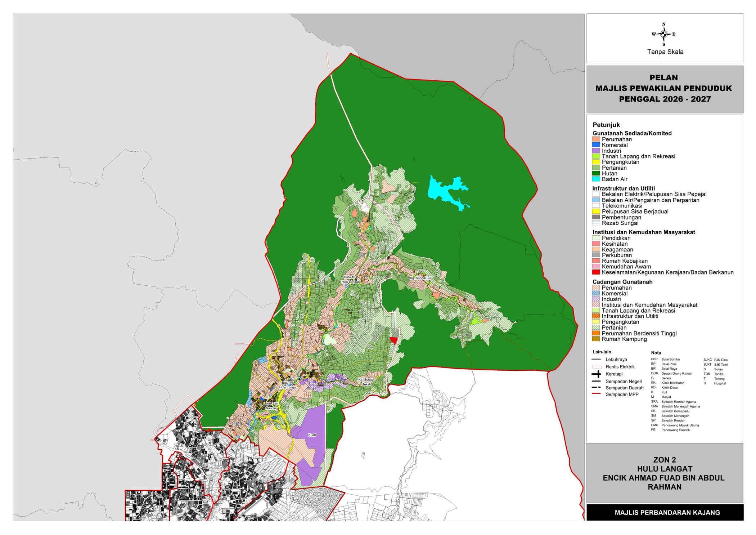Click the Batu 18 Hulu Langat label
Viewport: 756px width, 535px height.
(x=350, y=279)
